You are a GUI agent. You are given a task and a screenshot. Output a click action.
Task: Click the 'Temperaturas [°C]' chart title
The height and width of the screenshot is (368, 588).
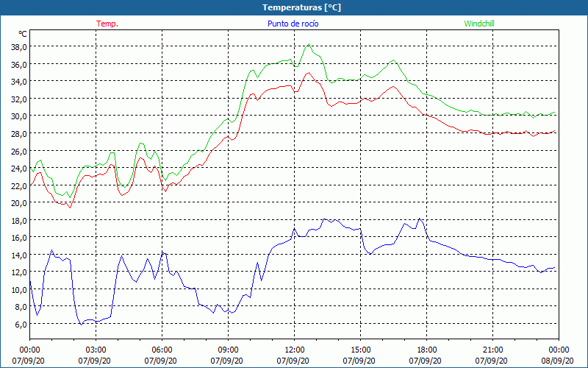coord(301,7)
